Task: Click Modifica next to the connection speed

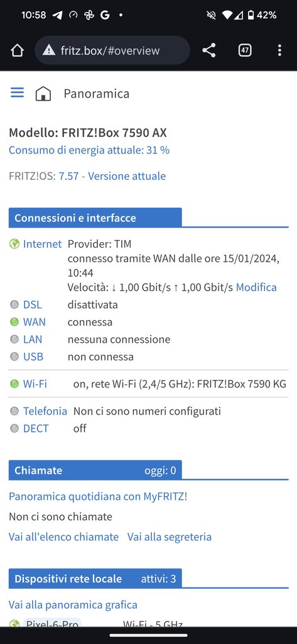Action: [x=256, y=287]
